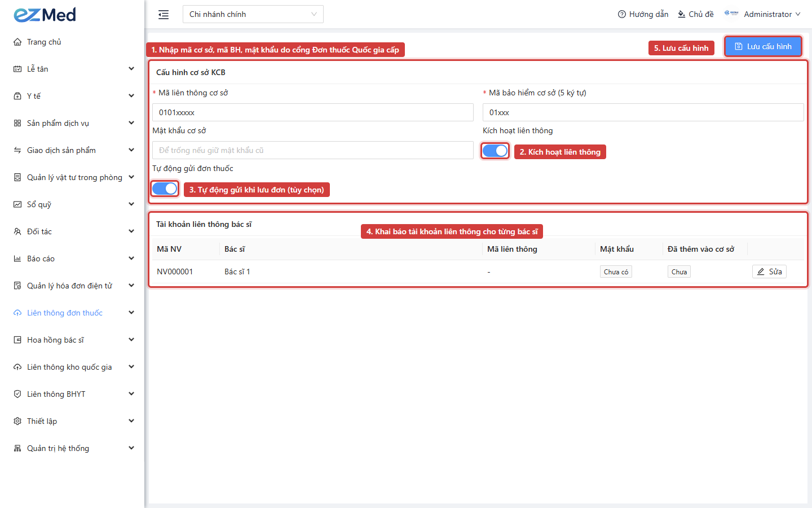The width and height of the screenshot is (812, 508).
Task: Expand the Y tế menu chevron
Action: pos(131,96)
